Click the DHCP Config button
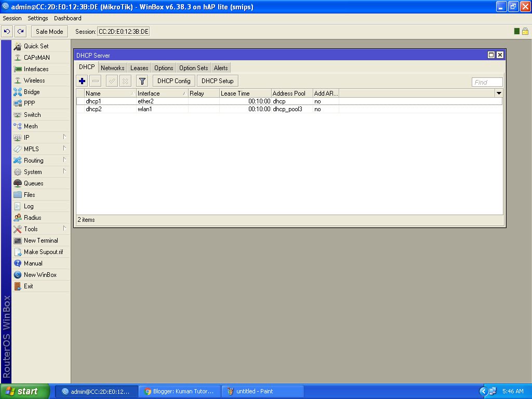 [x=174, y=81]
